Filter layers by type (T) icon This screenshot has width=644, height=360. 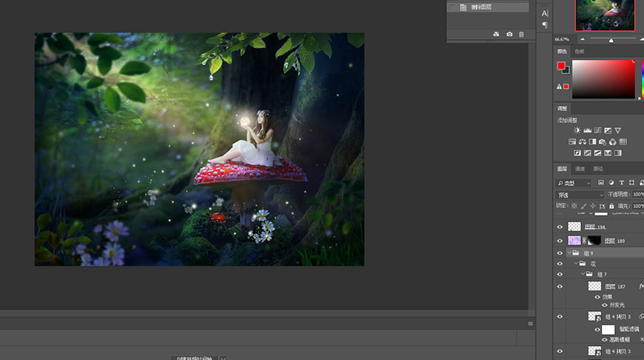[621, 182]
